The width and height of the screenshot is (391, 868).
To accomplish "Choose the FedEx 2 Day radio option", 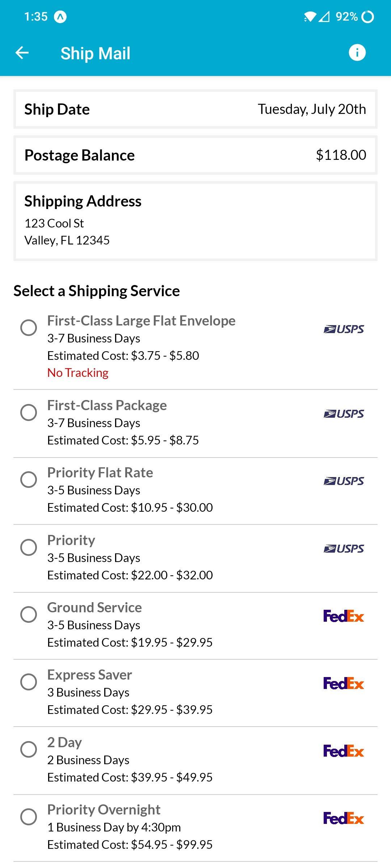I will coord(29,749).
